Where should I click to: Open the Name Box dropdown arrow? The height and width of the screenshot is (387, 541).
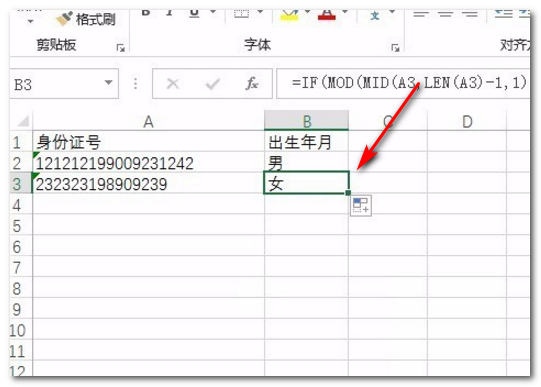tap(108, 83)
